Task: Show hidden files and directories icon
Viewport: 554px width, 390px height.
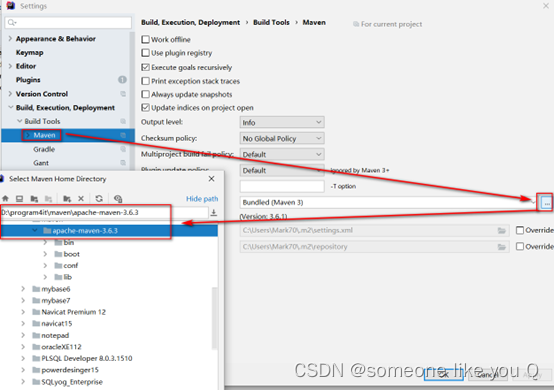Action: point(118,199)
